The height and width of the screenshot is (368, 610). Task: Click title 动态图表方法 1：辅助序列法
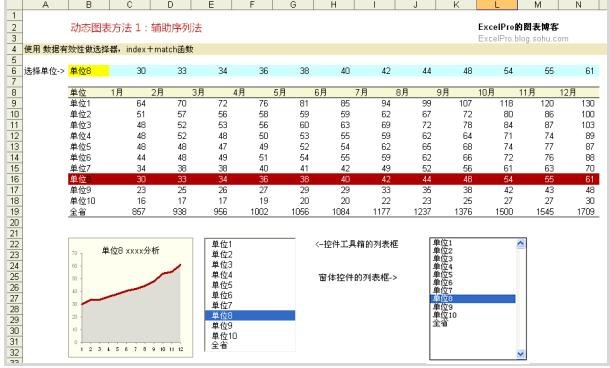[136, 28]
